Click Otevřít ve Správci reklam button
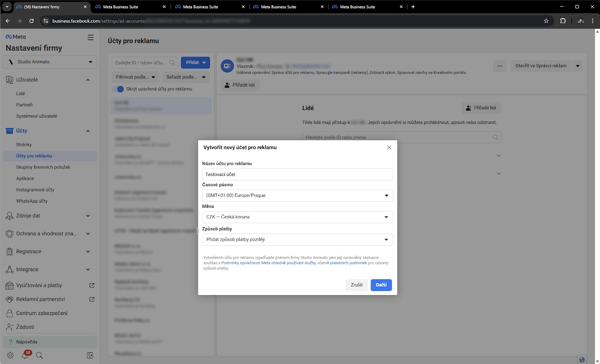This screenshot has height=364, width=600. (541, 66)
